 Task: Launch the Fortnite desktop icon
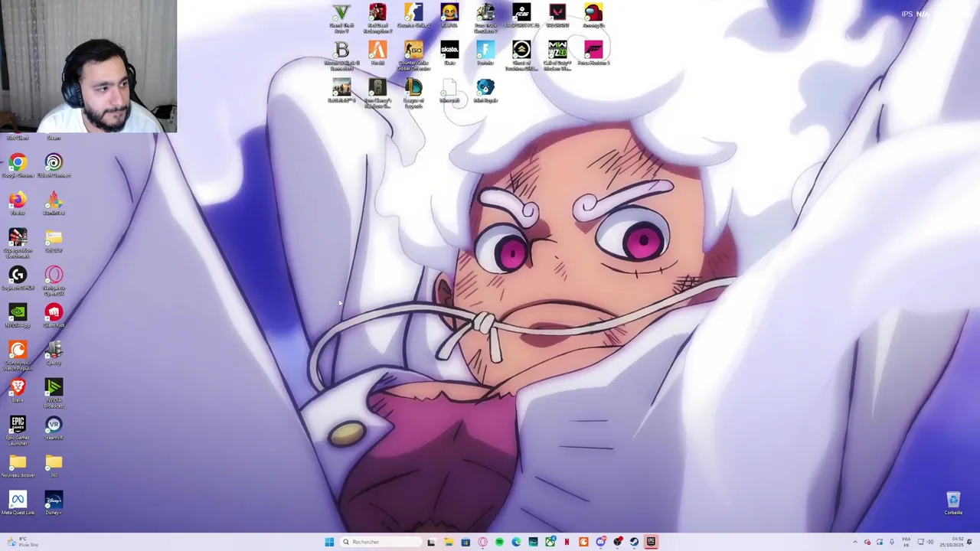pos(485,54)
